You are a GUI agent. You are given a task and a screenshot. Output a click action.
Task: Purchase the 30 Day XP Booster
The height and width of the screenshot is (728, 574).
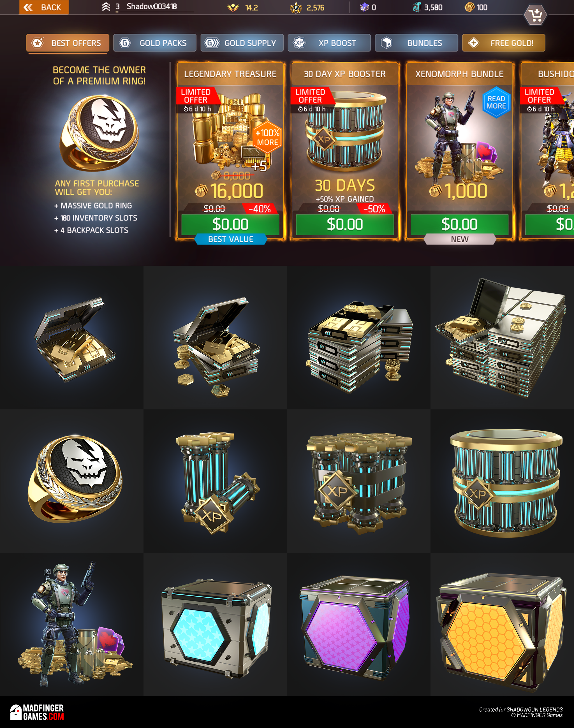pyautogui.click(x=345, y=224)
